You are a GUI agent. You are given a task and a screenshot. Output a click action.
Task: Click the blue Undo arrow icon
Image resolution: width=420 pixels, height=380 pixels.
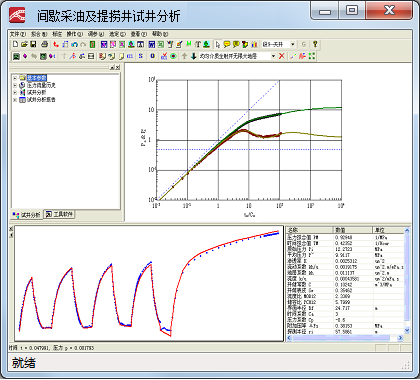[x=74, y=44]
